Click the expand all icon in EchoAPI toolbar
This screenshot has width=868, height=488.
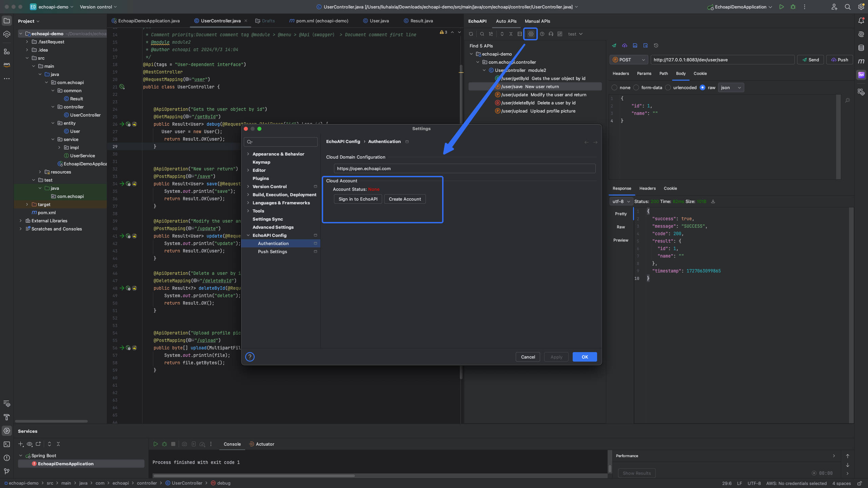pyautogui.click(x=502, y=34)
